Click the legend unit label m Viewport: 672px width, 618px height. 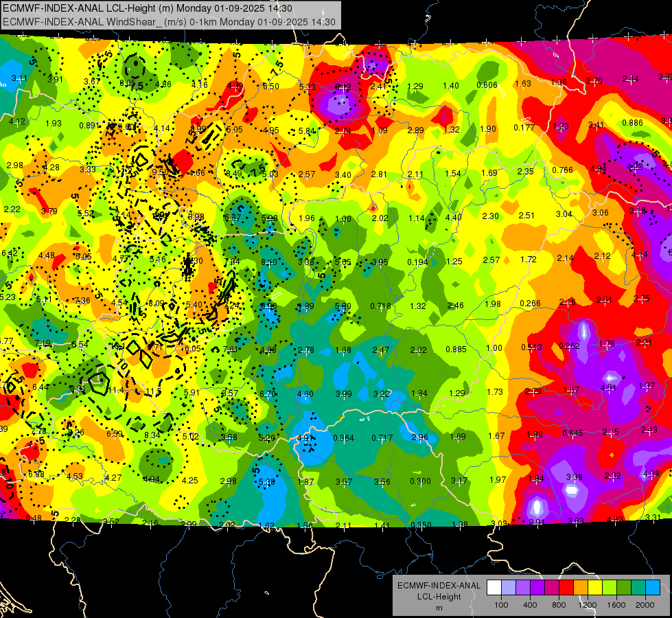pos(439,608)
